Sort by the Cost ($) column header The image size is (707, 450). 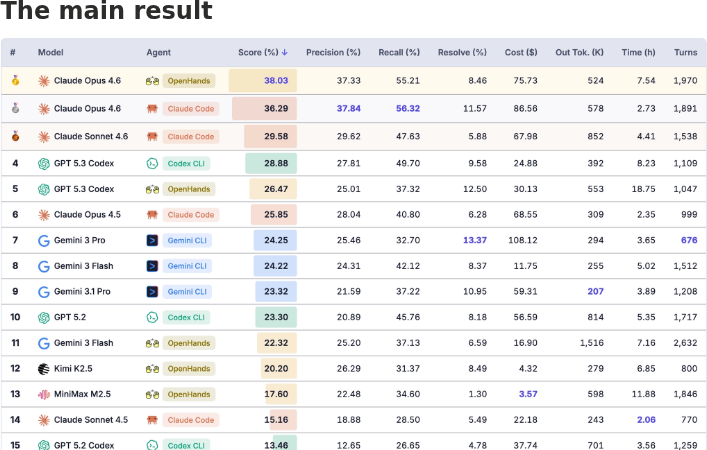point(521,52)
